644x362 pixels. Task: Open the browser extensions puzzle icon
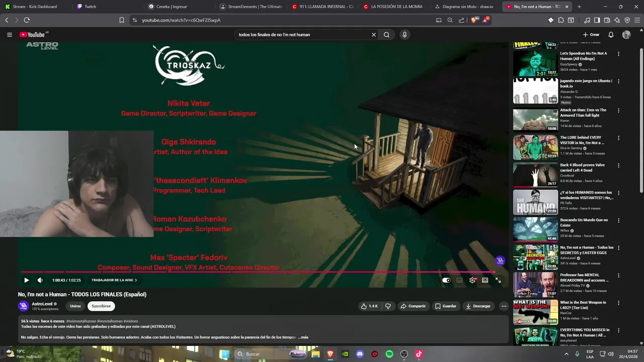[x=561, y=20]
